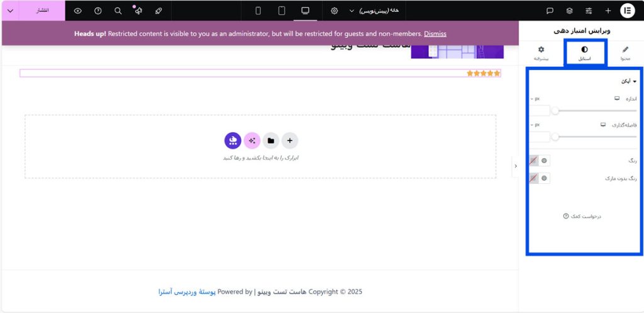644x313 pixels.
Task: Switch to mobile device view
Action: pyautogui.click(x=258, y=11)
